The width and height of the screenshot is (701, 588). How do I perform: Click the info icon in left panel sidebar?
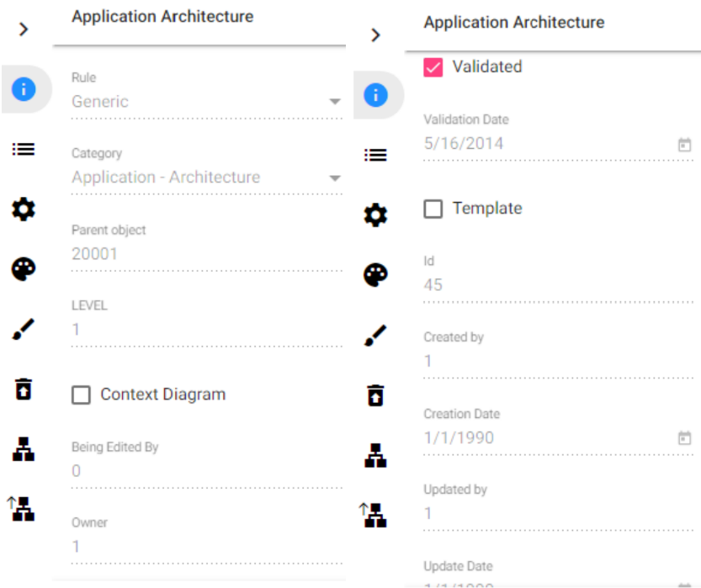pos(24,88)
